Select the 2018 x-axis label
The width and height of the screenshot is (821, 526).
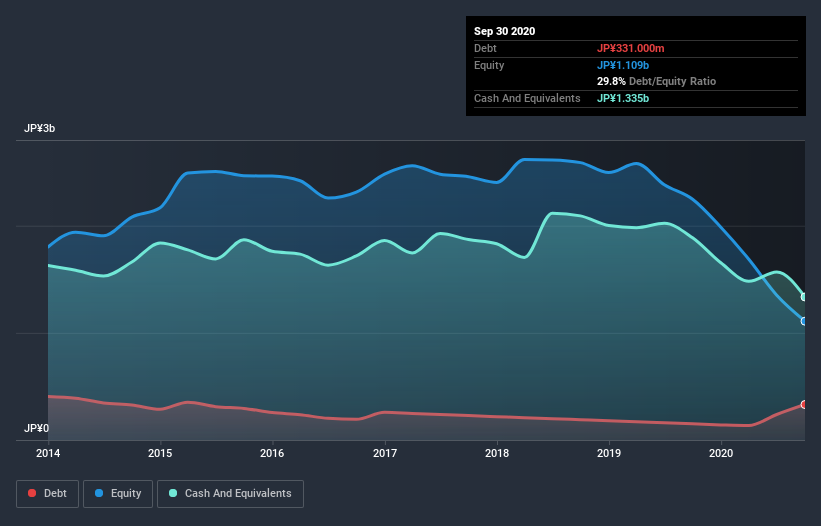click(497, 453)
